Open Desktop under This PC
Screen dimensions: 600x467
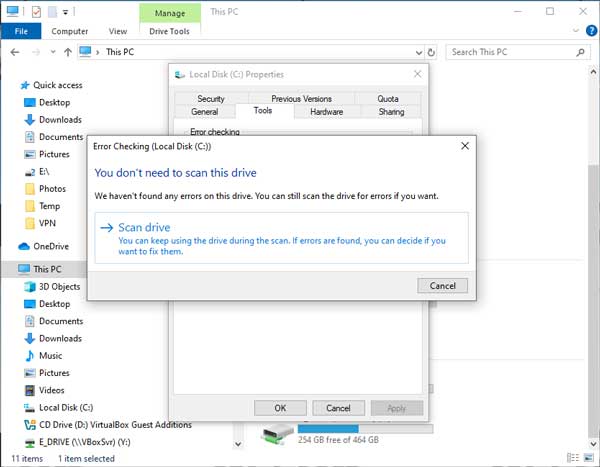coord(47,304)
